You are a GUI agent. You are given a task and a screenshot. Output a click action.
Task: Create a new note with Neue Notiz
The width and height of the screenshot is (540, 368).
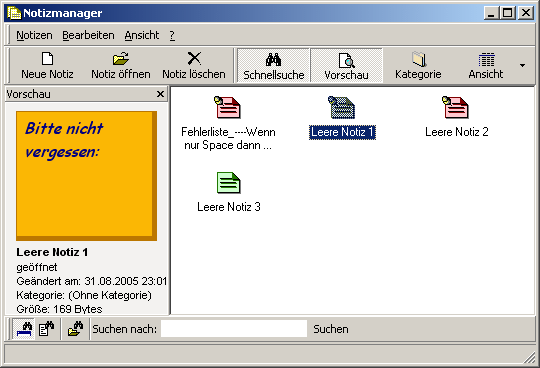tap(47, 65)
